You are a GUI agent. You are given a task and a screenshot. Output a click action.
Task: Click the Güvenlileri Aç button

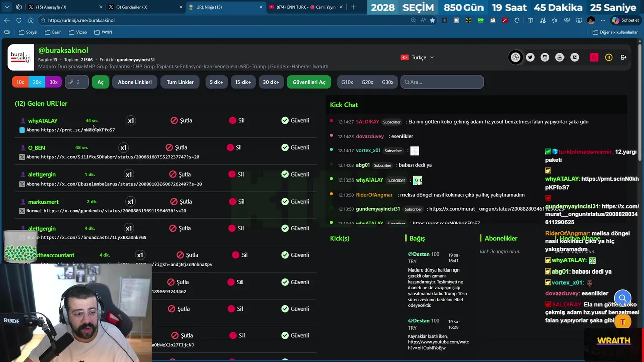click(x=309, y=82)
